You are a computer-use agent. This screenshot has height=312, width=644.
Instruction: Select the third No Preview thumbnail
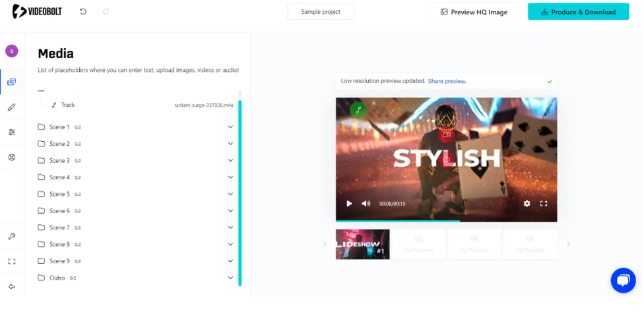[531, 244]
